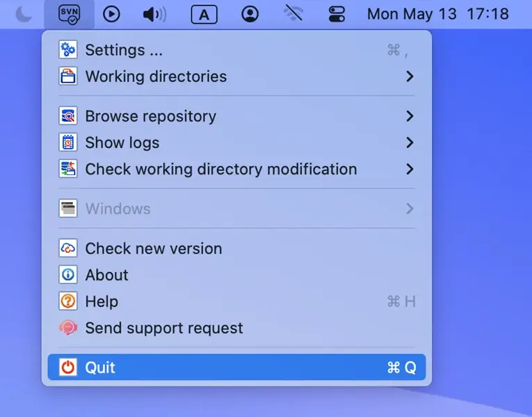This screenshot has width=532, height=417.
Task: Open the keyboard input source icon
Action: (204, 14)
